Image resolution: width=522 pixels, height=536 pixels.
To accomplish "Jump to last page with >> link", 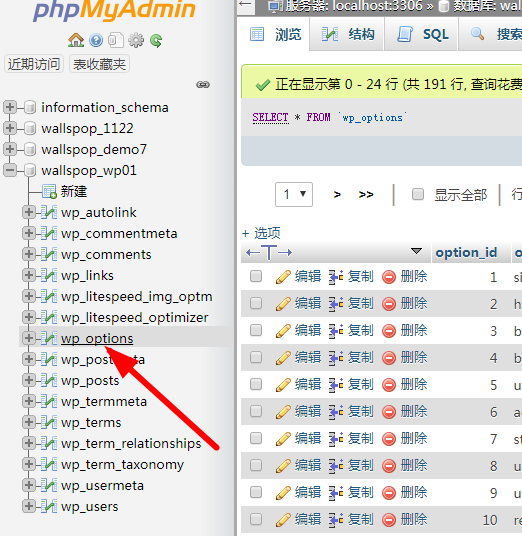I will [x=366, y=195].
